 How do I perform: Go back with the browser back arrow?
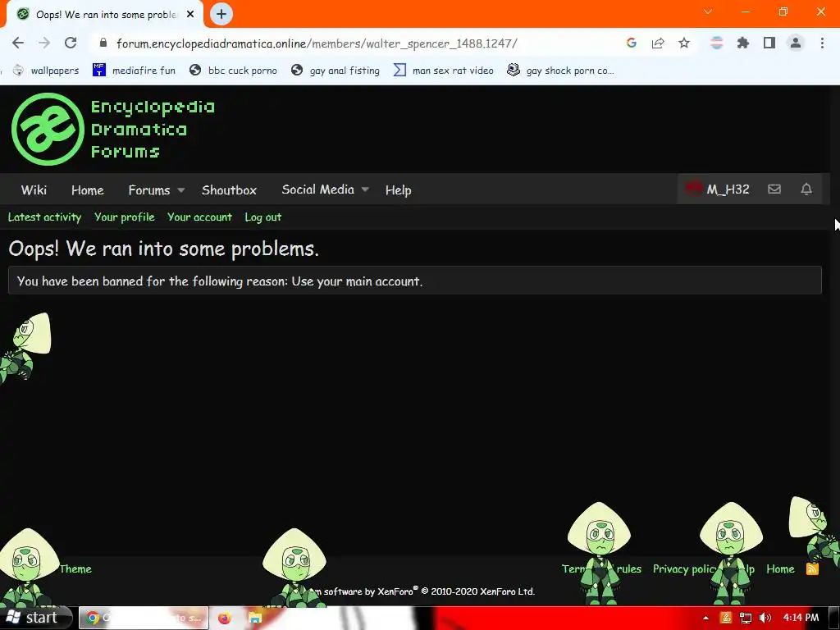tap(18, 43)
